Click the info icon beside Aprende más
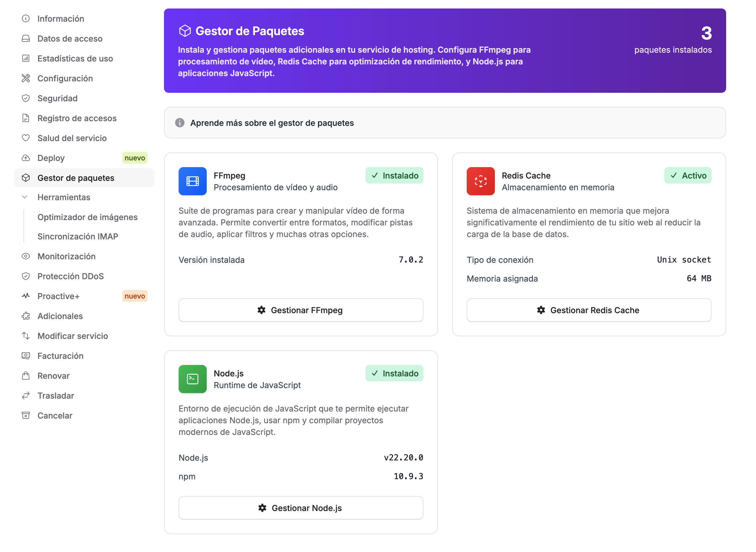Screen dimensions: 756x552 coord(180,123)
